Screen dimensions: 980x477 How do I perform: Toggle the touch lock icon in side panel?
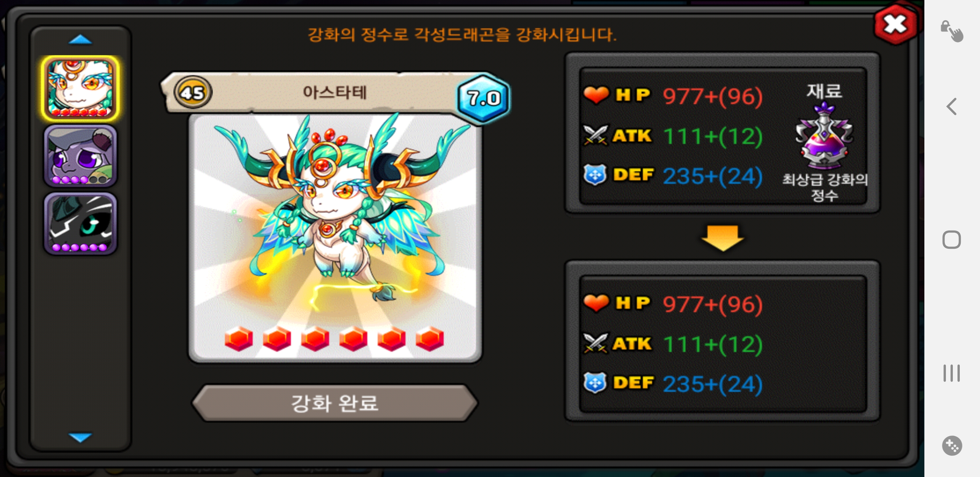coord(952,30)
